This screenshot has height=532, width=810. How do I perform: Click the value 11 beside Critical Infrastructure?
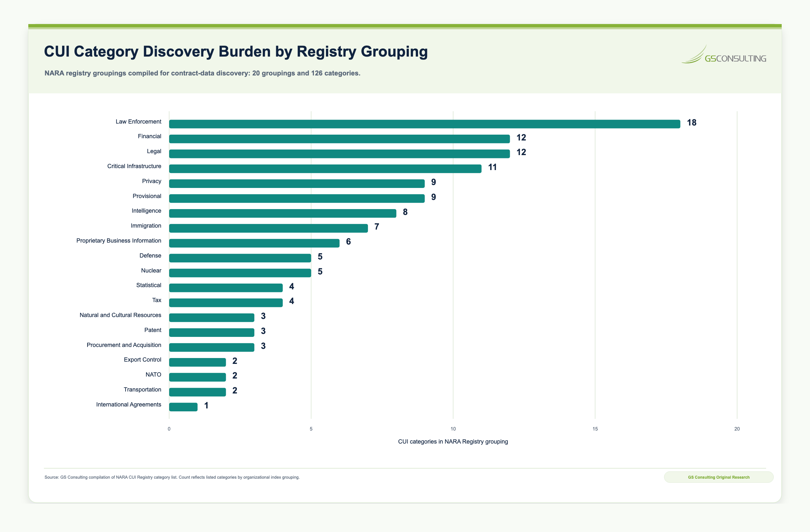point(493,167)
